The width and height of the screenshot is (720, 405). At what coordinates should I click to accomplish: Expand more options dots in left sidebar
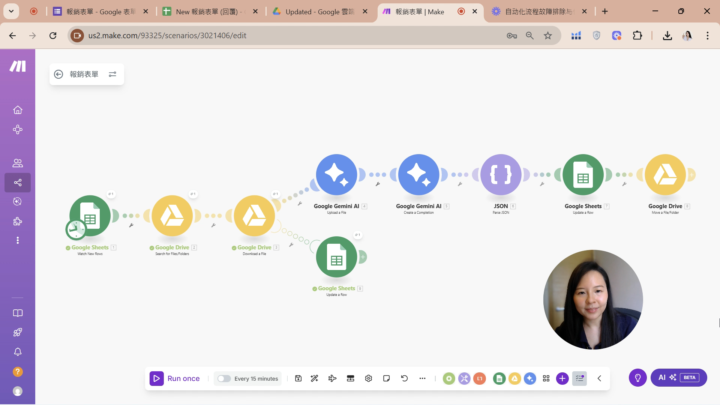click(17, 240)
